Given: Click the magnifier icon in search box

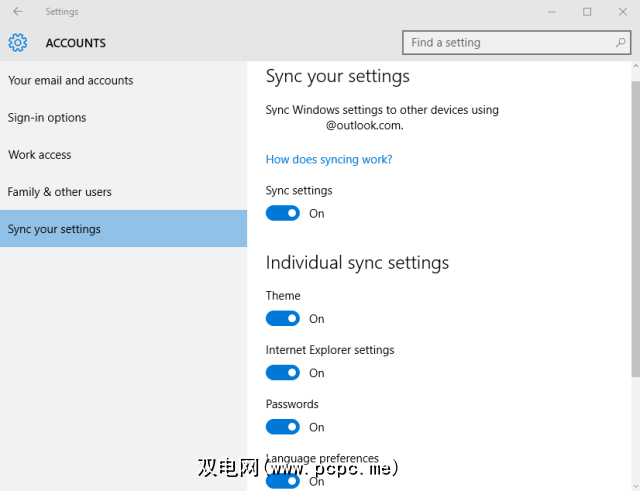Looking at the screenshot, I should (x=621, y=43).
